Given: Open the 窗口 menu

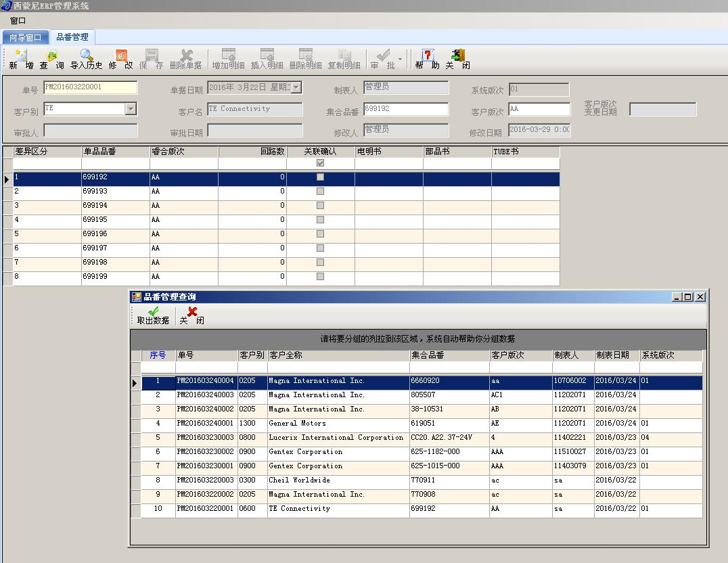Looking at the screenshot, I should (x=18, y=21).
